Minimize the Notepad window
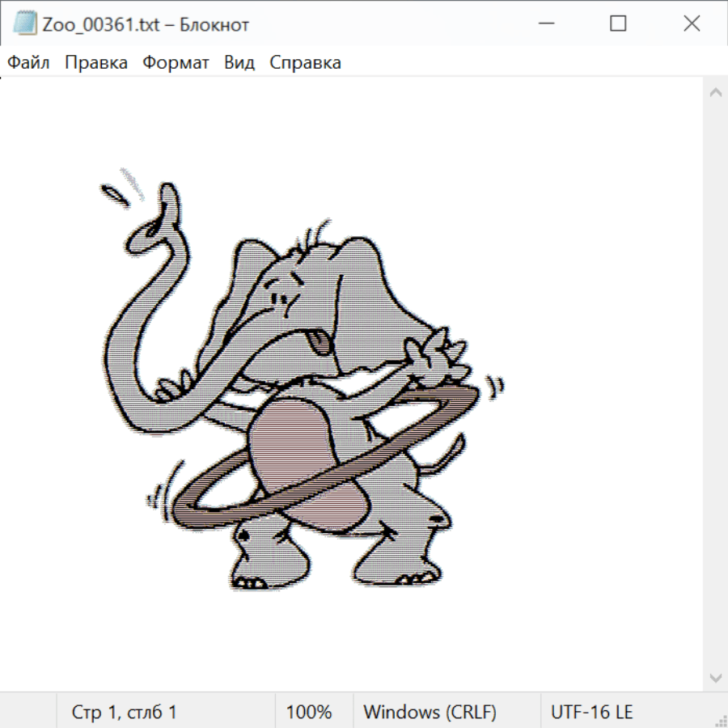 click(x=544, y=24)
